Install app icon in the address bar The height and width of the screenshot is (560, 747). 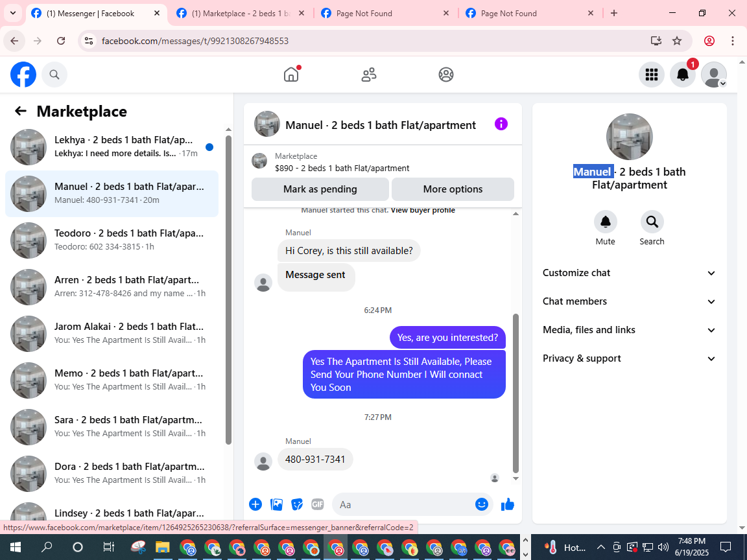(656, 41)
